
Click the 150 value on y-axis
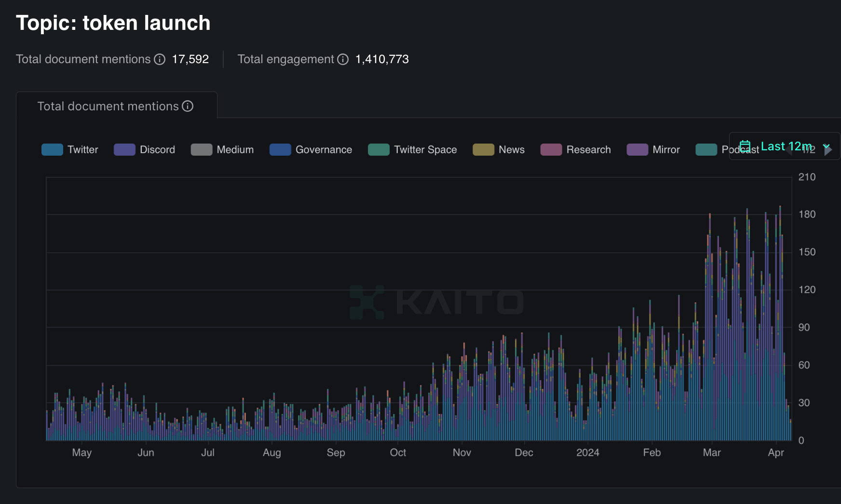(807, 252)
